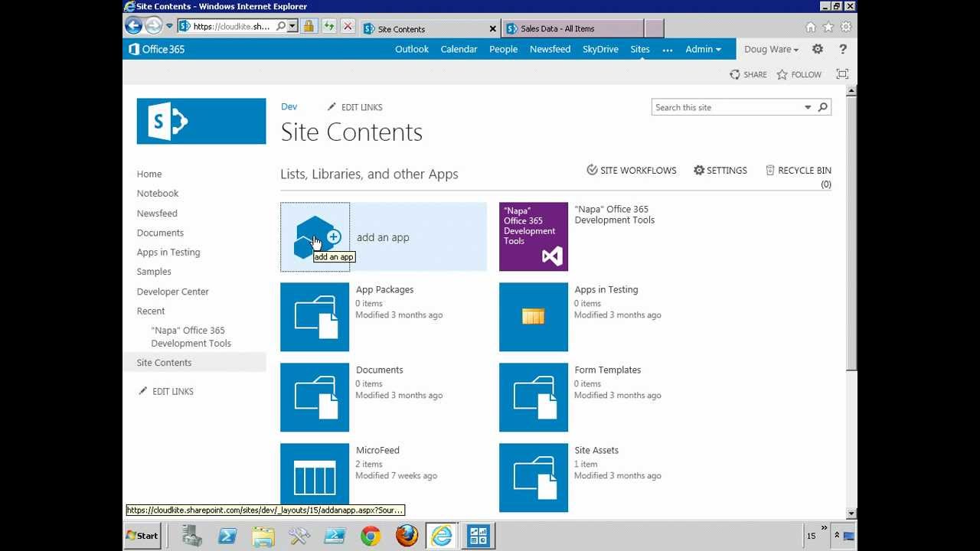Launch Google Chrome from the taskbar
The image size is (980, 551).
[x=371, y=536]
